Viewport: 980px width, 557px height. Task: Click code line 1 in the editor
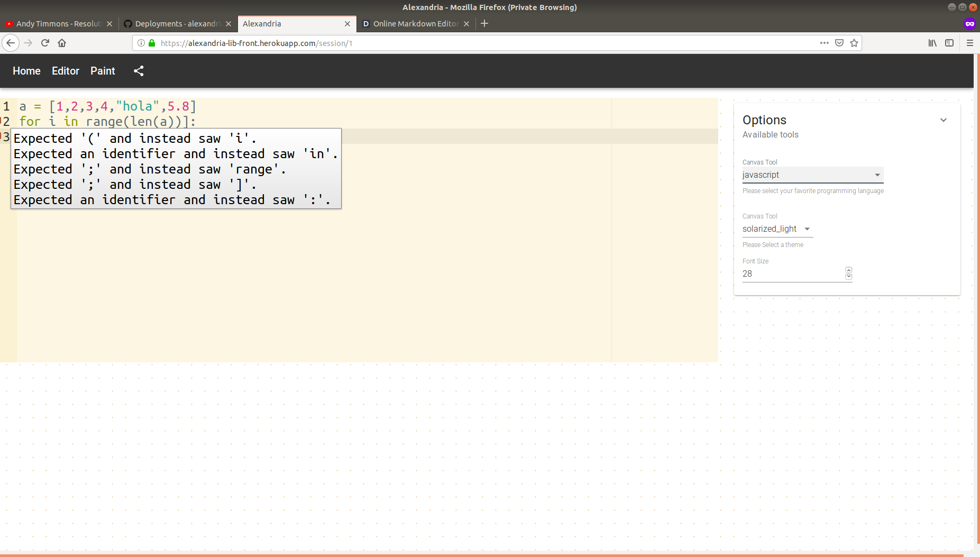(x=108, y=106)
